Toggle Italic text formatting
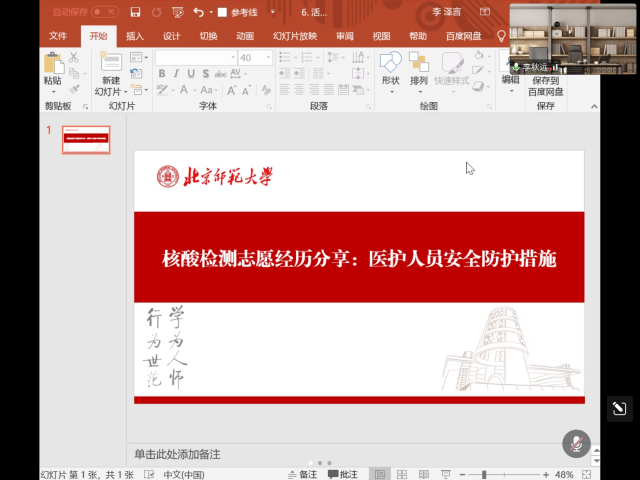This screenshot has width=640, height=480. pyautogui.click(x=176, y=74)
